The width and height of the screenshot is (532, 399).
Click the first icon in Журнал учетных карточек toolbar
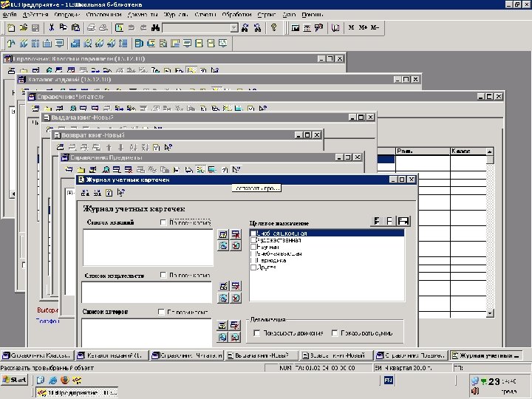[85, 193]
